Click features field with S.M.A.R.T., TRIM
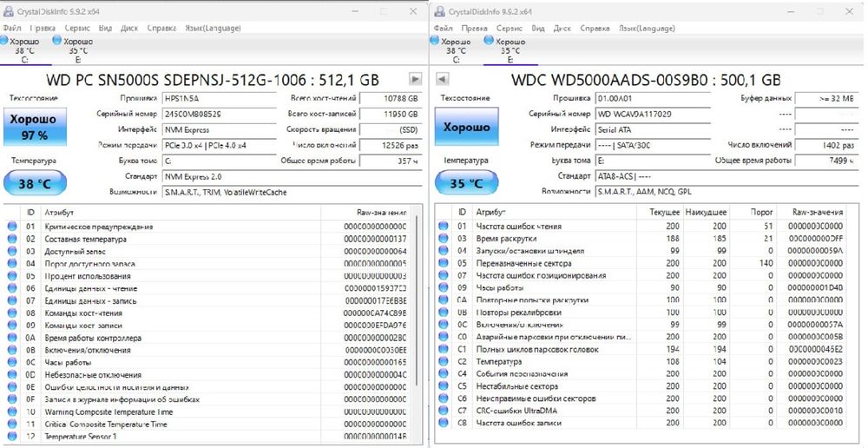The image size is (868, 448). pos(292,192)
